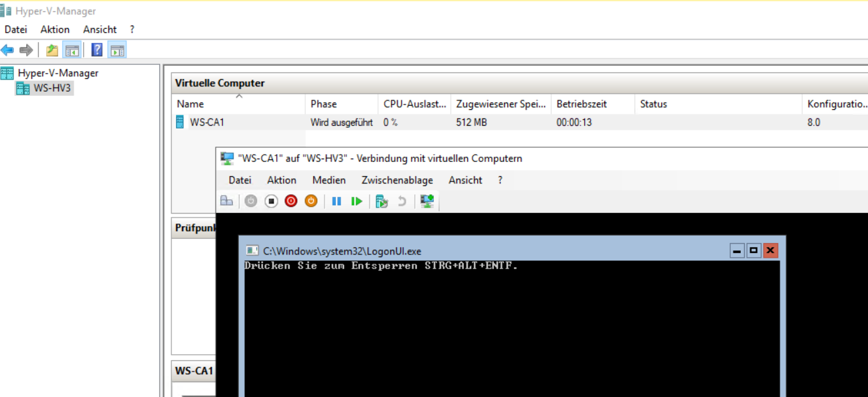868x397 pixels.
Task: Close the LogonUI.exe console window
Action: pos(770,251)
